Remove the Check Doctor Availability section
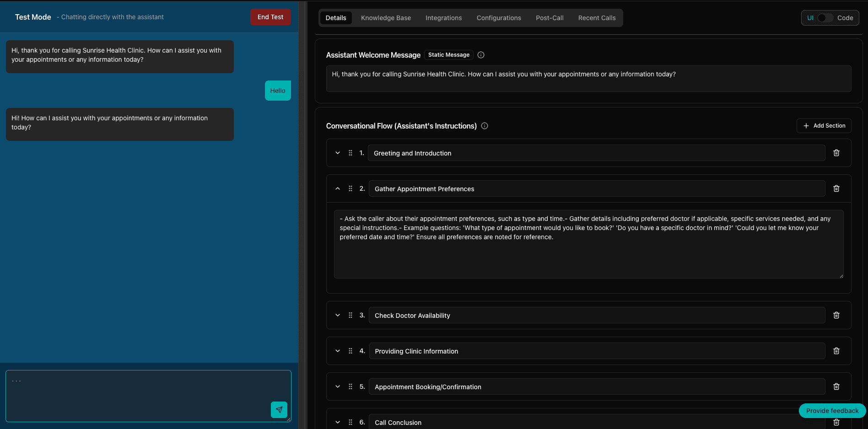Viewport: 868px width, 429px height. pyautogui.click(x=836, y=315)
